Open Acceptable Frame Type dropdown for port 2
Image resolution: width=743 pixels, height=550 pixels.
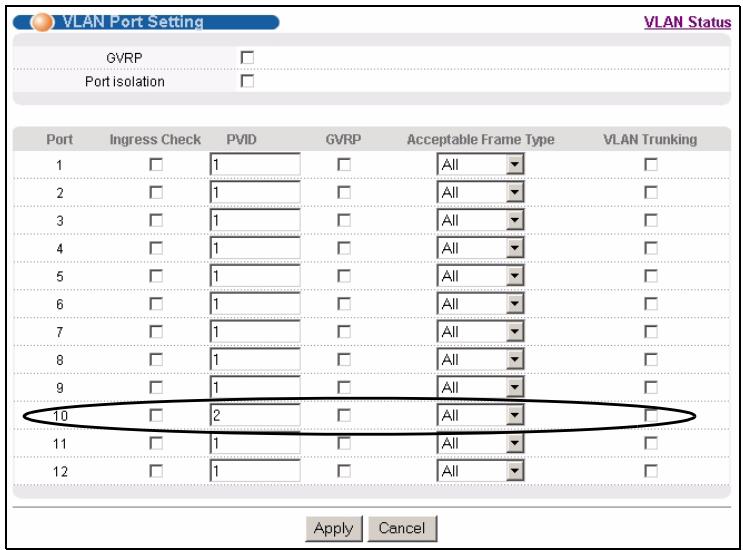pyautogui.click(x=480, y=192)
